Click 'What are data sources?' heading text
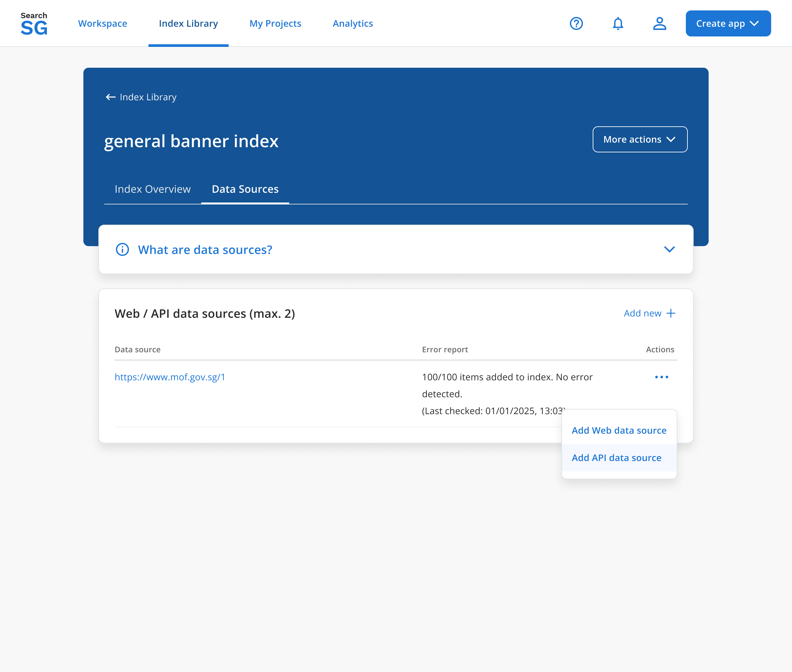 [205, 250]
